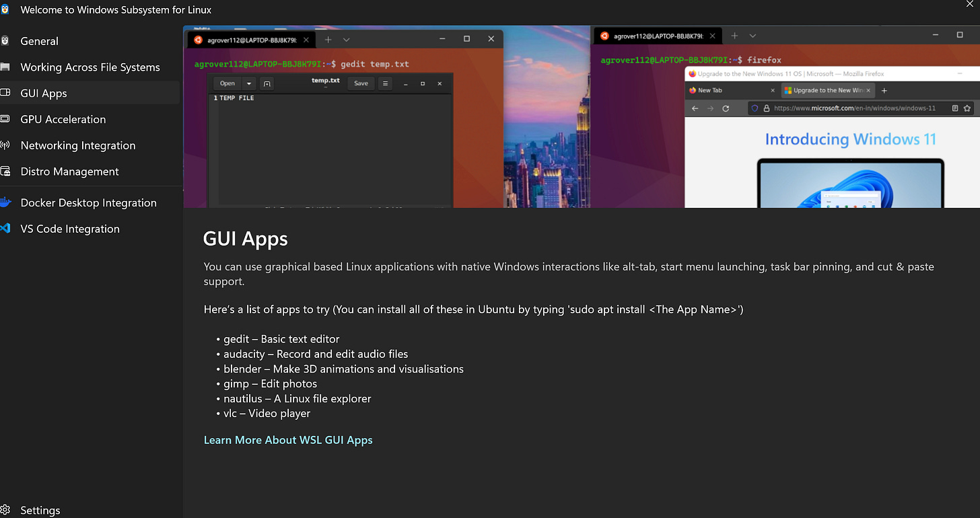Toggle Firefox reader view icon
This screenshot has width=980, height=518.
(x=955, y=108)
